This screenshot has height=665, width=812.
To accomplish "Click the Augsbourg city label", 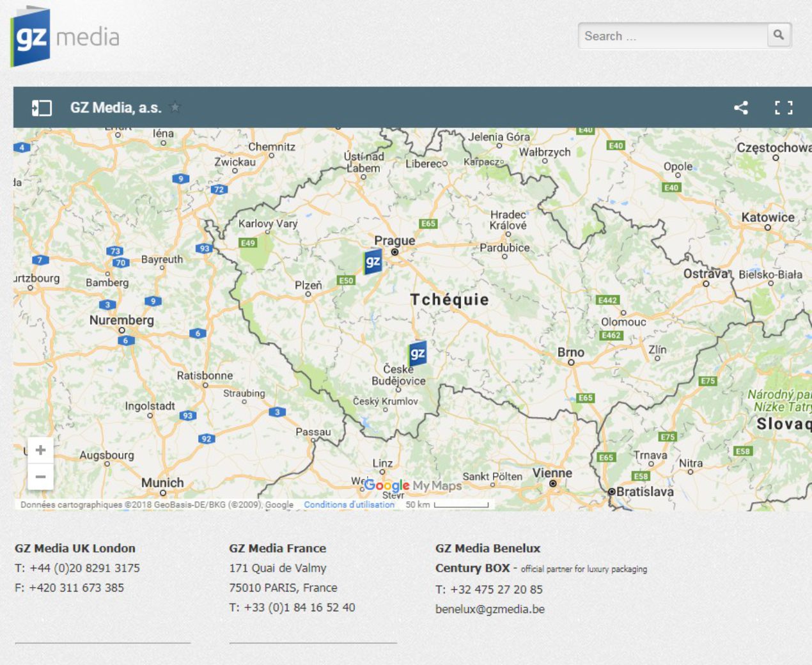I will coord(107,455).
